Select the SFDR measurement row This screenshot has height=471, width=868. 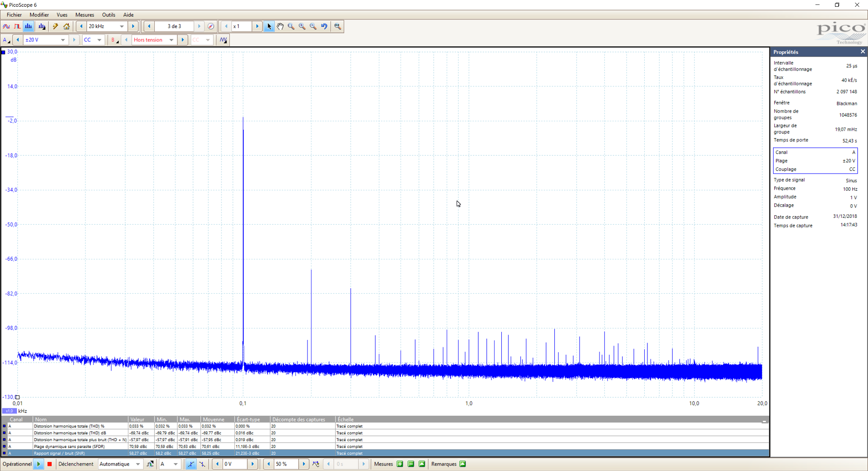(x=385, y=447)
